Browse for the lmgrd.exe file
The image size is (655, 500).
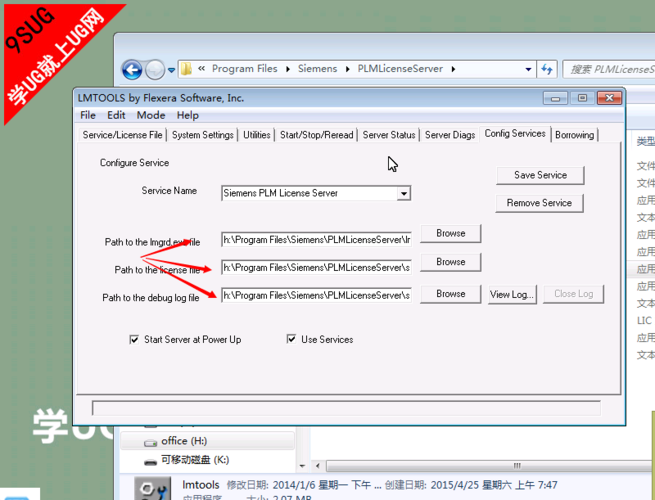coord(450,234)
